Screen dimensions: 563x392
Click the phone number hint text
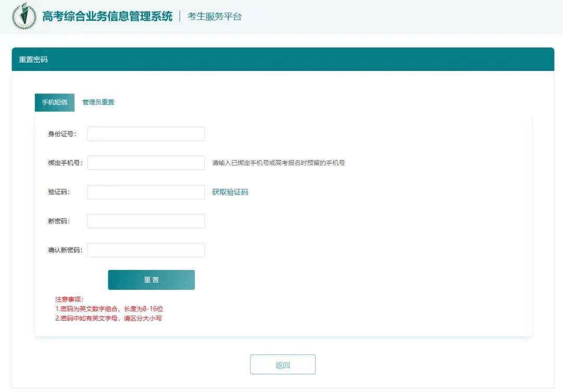click(278, 163)
